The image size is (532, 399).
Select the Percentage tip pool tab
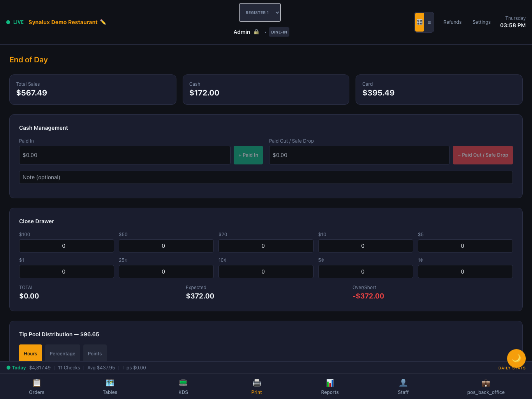pyautogui.click(x=62, y=353)
